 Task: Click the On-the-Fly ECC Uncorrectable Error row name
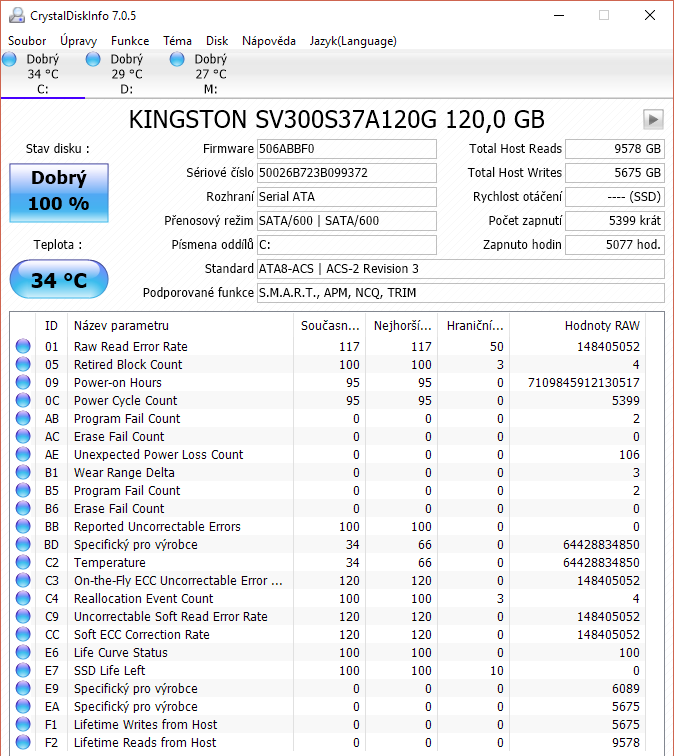click(178, 580)
